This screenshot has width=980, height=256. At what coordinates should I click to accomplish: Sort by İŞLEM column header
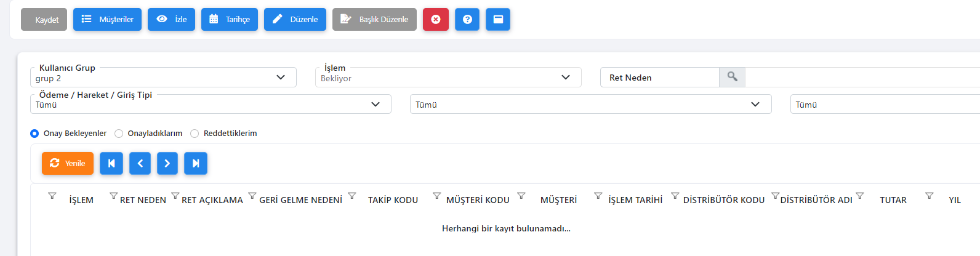click(x=81, y=200)
